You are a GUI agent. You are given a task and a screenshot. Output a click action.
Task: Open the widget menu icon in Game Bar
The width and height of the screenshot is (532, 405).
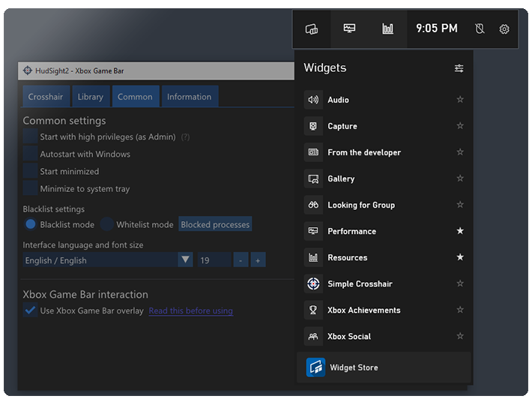pos(312,28)
